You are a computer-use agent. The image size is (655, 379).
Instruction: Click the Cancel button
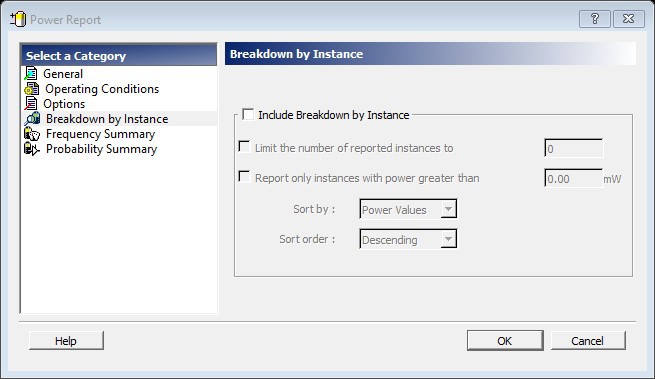click(588, 341)
